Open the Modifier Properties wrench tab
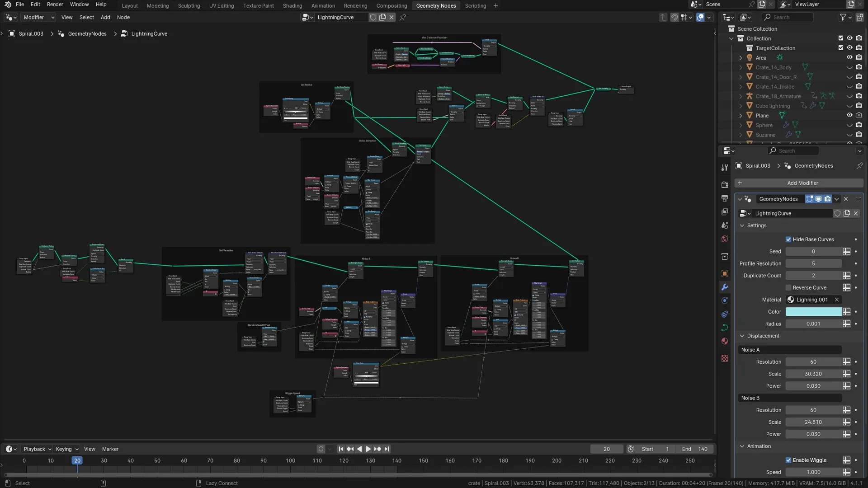This screenshot has width=868, height=488. [x=725, y=287]
